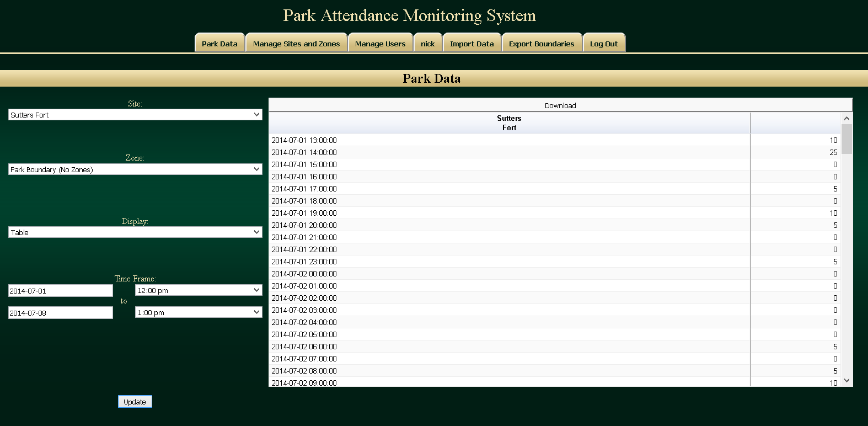Open the nick user tab
Image resolution: width=868 pixels, height=426 pixels.
[x=427, y=43]
